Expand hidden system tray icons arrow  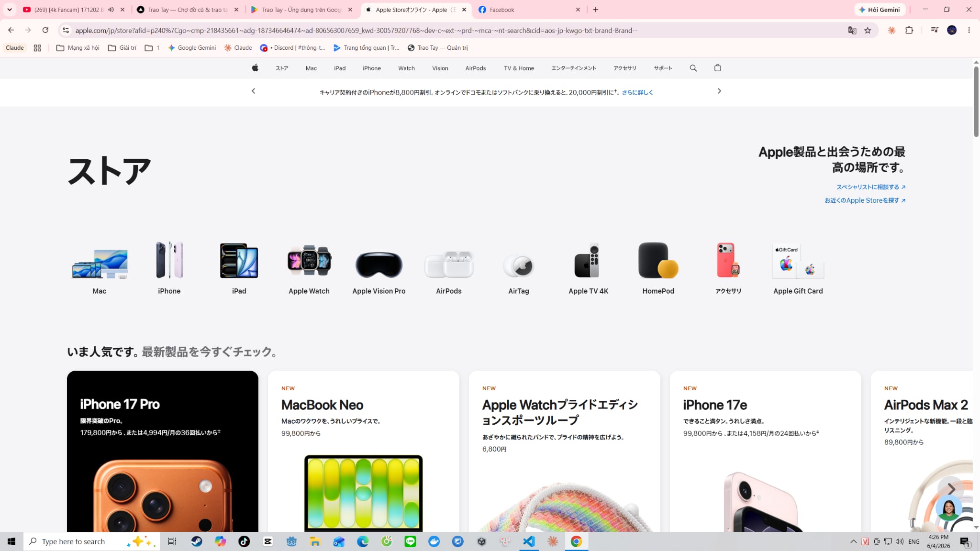click(x=853, y=541)
